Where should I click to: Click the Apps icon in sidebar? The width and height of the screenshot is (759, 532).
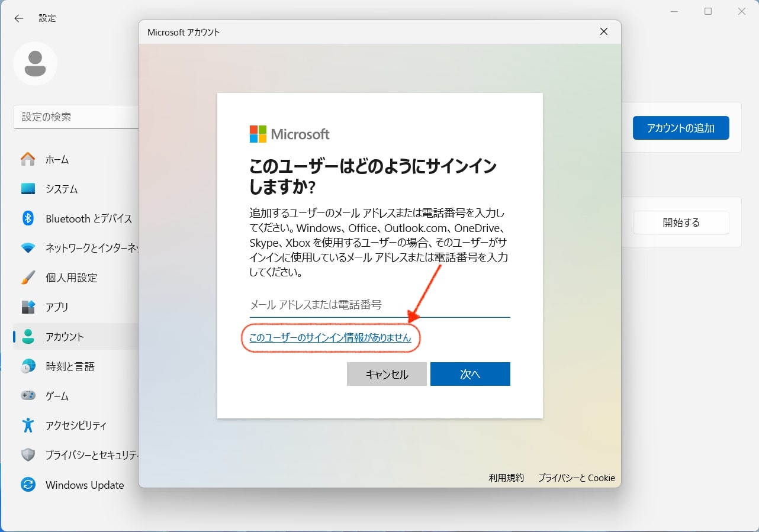point(28,307)
